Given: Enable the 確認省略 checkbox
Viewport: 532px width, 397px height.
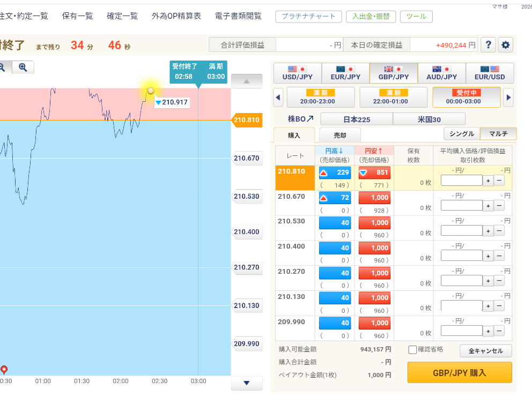Looking at the screenshot, I should point(412,350).
